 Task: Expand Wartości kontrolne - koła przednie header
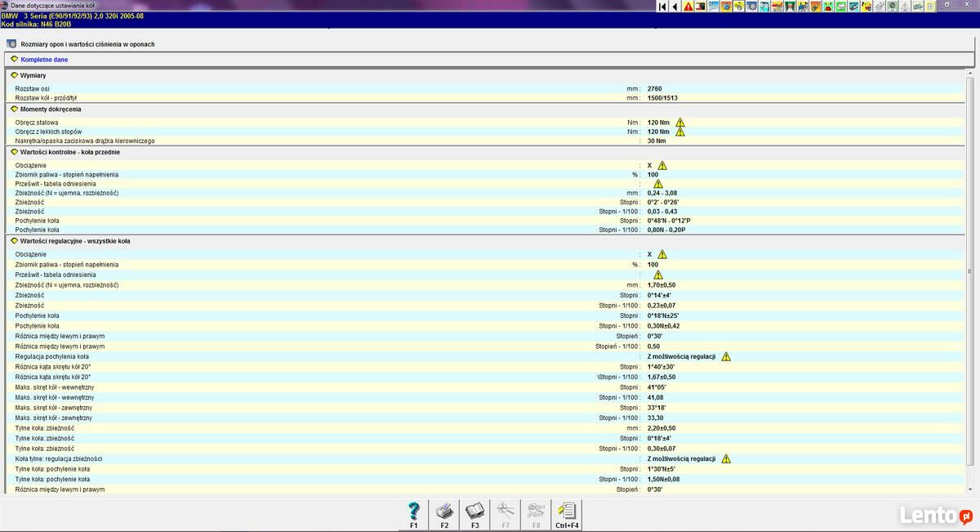tap(15, 151)
